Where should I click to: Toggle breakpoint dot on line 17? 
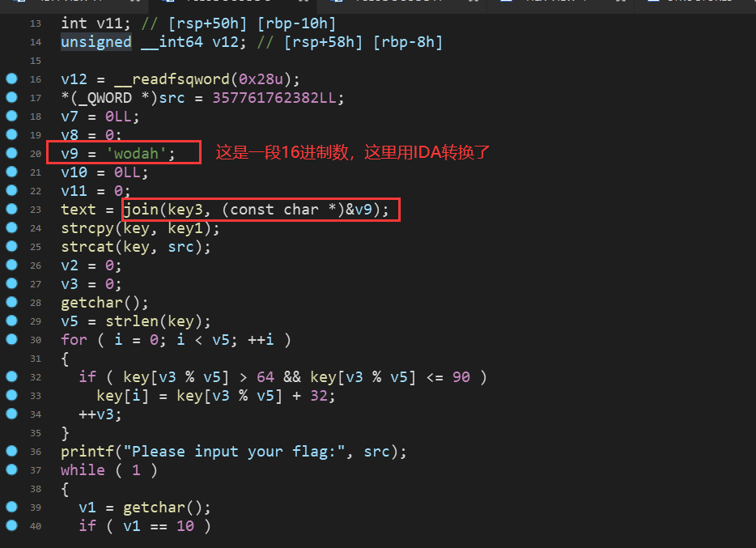(11, 97)
